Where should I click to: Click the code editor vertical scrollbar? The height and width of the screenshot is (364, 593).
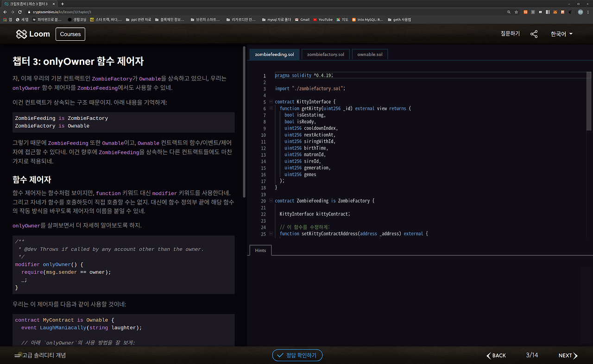pyautogui.click(x=589, y=100)
